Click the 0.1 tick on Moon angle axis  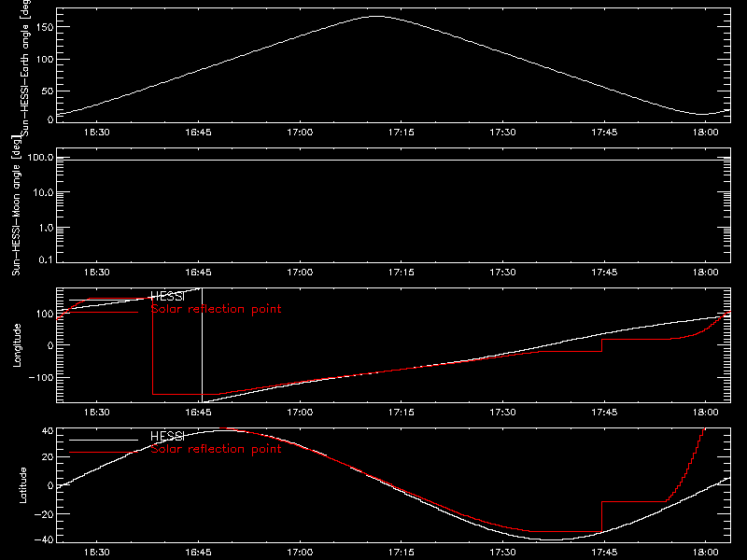(x=46, y=260)
